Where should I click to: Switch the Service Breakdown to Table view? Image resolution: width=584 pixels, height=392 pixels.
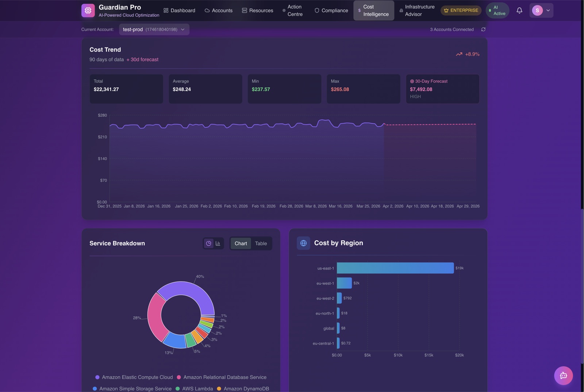pos(261,243)
